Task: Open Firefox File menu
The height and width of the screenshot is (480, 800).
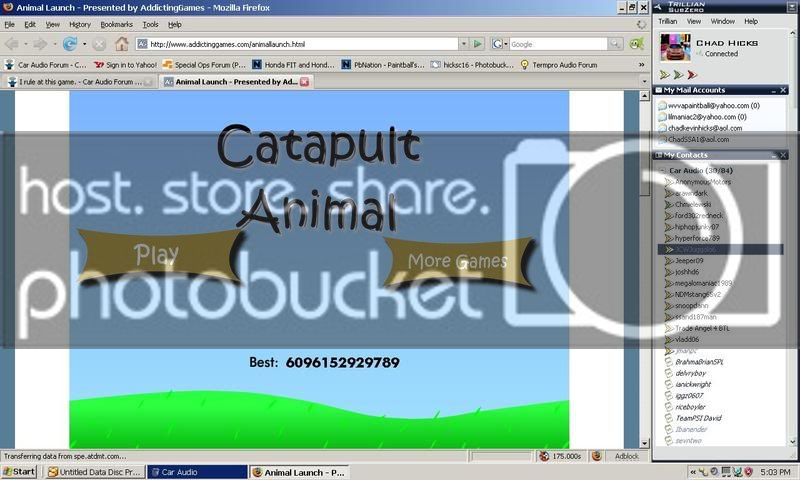Action: point(10,24)
